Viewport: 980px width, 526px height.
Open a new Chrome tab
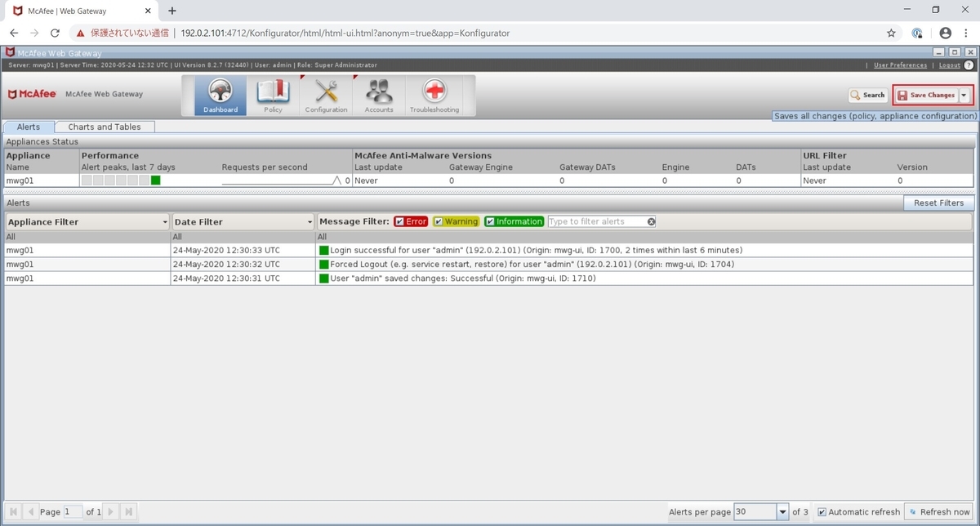coord(172,11)
